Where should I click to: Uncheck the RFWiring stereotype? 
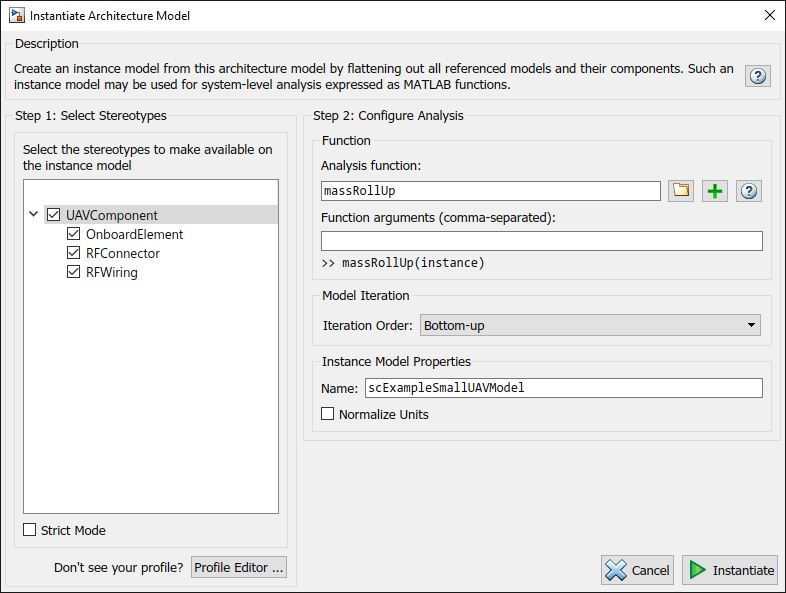tap(74, 272)
